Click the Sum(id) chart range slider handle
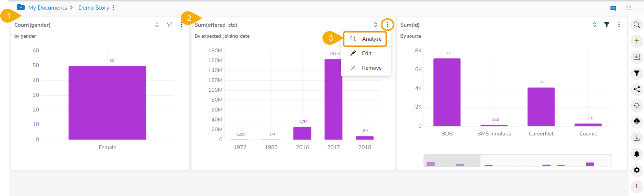This screenshot has width=644, height=196. pyautogui.click(x=480, y=160)
